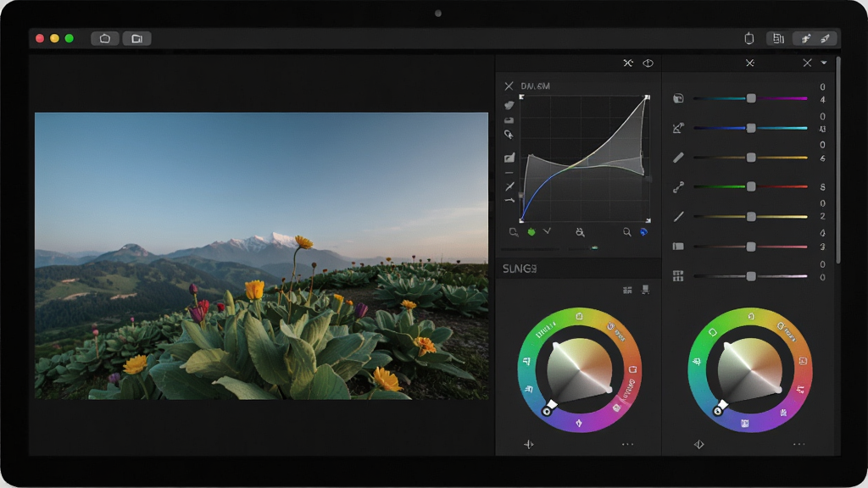
Task: Click the pink slider handle
Action: [751, 247]
